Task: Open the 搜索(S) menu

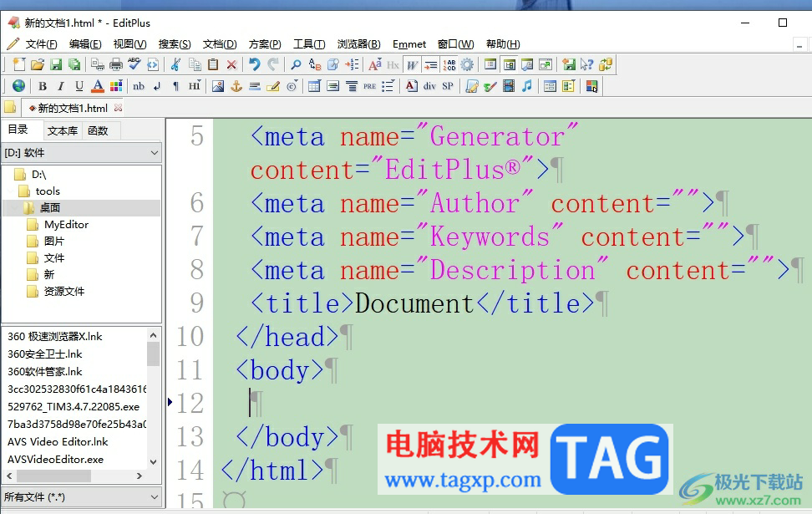Action: click(175, 44)
